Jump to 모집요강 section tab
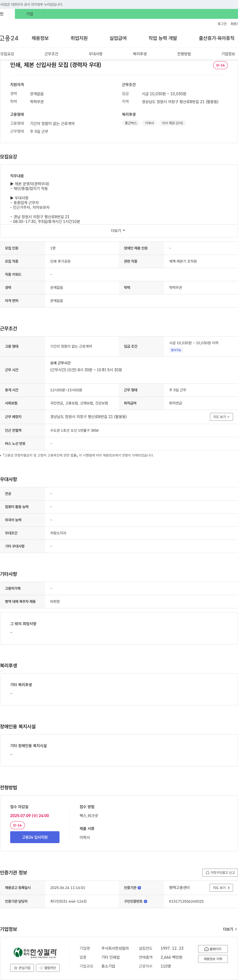The image size is (238, 980). click(7, 54)
